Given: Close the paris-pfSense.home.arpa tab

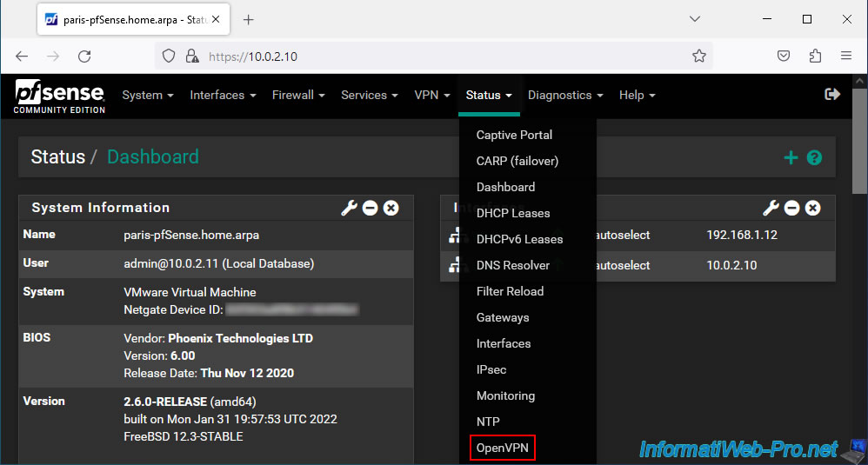Looking at the screenshot, I should click(x=216, y=19).
